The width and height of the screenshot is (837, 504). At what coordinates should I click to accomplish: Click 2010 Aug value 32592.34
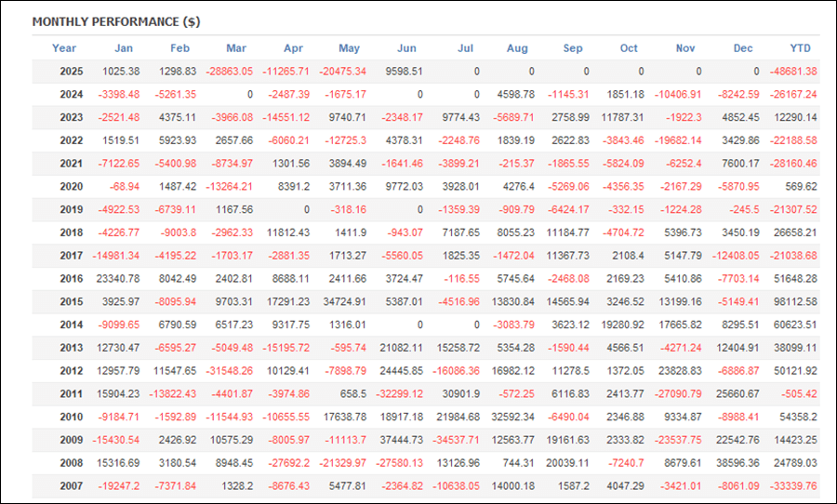coord(513,417)
